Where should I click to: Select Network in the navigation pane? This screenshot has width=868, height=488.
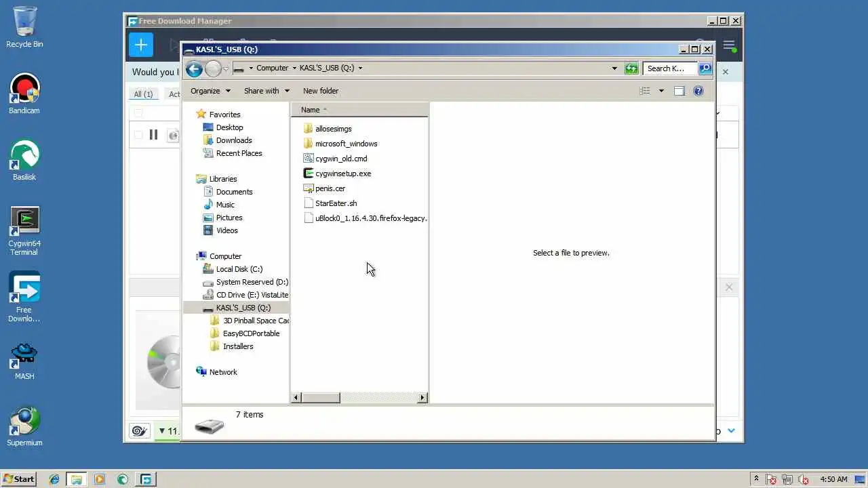tap(223, 372)
